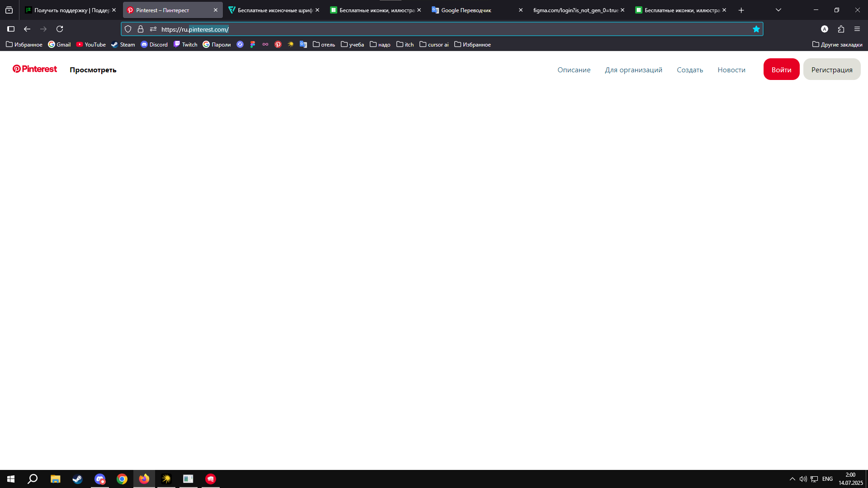868x488 pixels.
Task: Open taskbar search magnifier
Action: tap(33, 479)
